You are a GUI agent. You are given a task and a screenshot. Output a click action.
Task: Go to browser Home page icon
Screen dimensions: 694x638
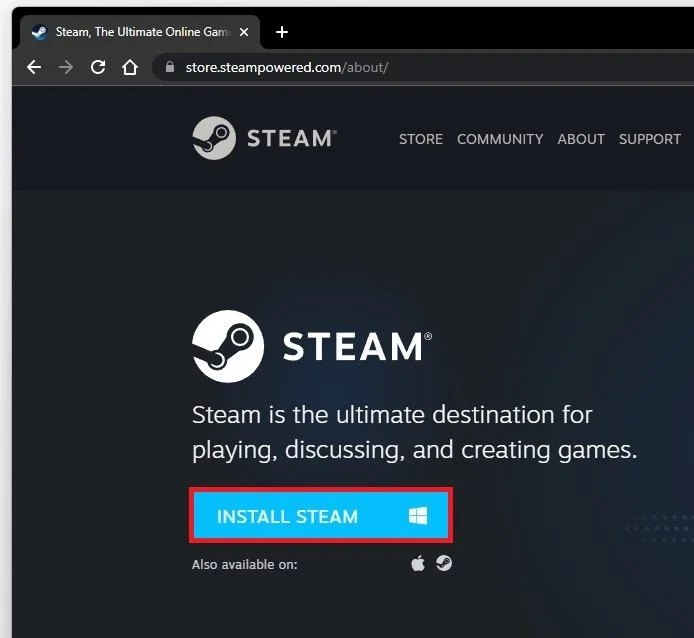(130, 67)
